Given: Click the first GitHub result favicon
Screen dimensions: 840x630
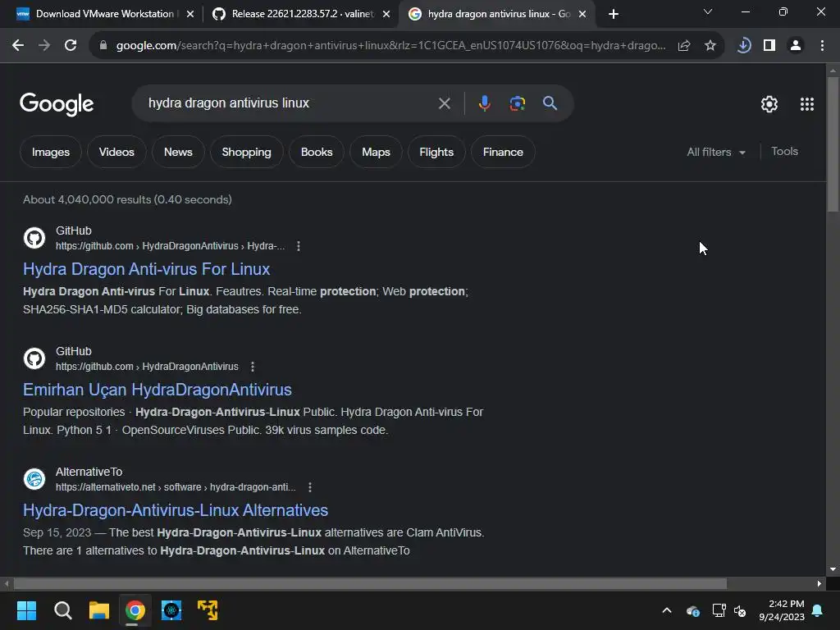Looking at the screenshot, I should [34, 238].
